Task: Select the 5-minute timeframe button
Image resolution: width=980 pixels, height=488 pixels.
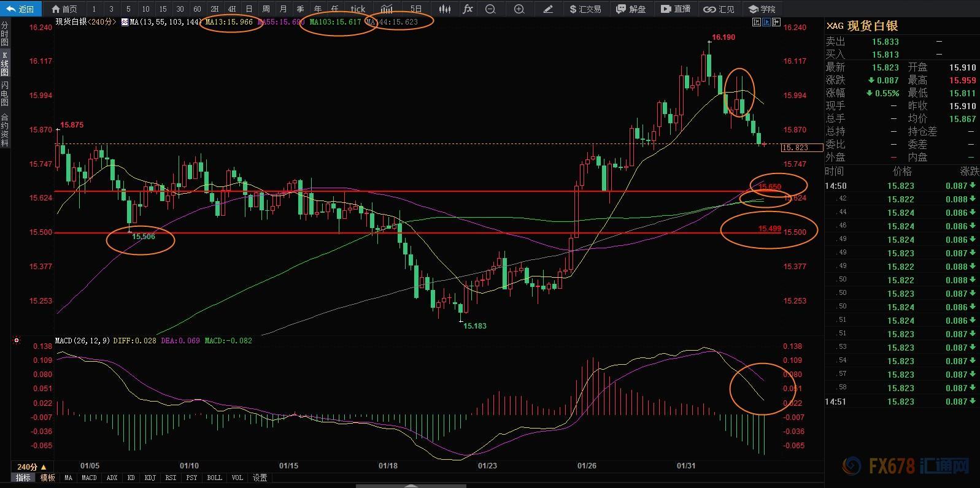Action: (128, 9)
